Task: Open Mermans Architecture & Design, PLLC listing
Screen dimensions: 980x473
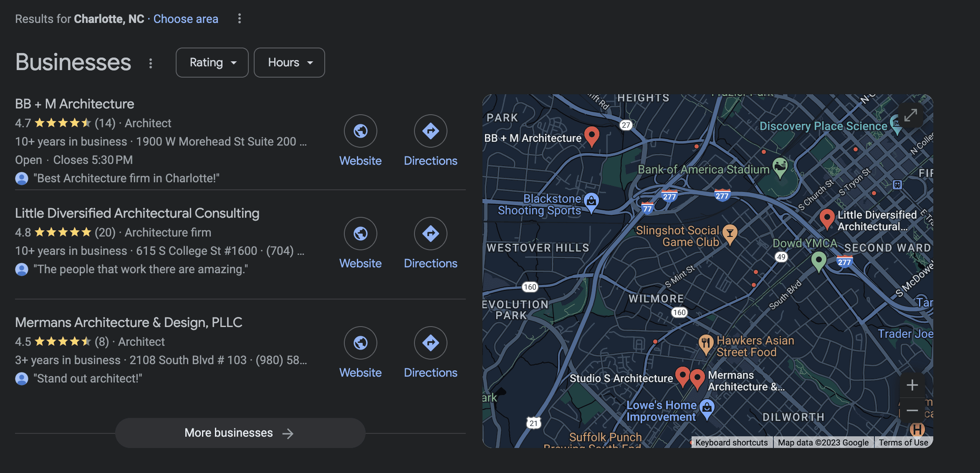Action: (129, 322)
